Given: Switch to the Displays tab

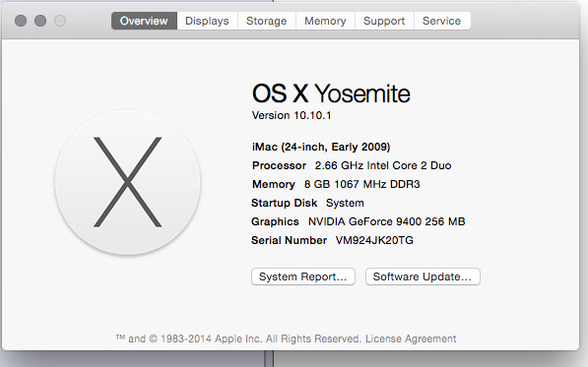Looking at the screenshot, I should (x=207, y=21).
